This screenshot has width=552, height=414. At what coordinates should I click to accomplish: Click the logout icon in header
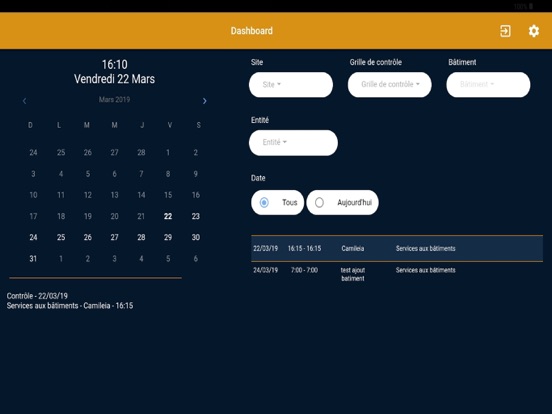505,31
